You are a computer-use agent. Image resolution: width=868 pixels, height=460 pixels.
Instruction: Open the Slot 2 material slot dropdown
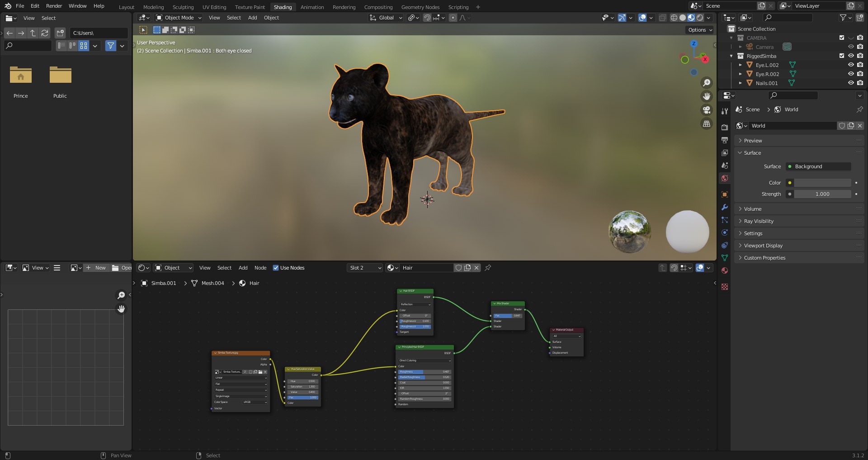point(365,268)
